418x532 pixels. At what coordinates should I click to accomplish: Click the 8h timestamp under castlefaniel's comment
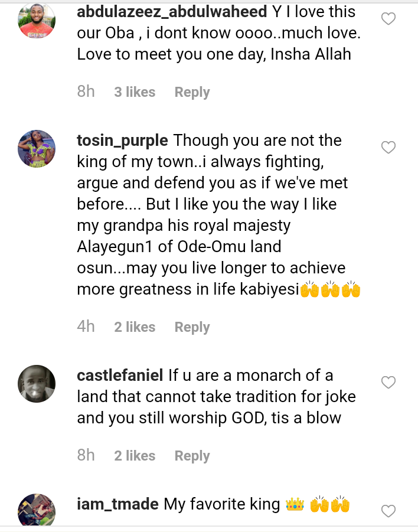click(x=86, y=455)
